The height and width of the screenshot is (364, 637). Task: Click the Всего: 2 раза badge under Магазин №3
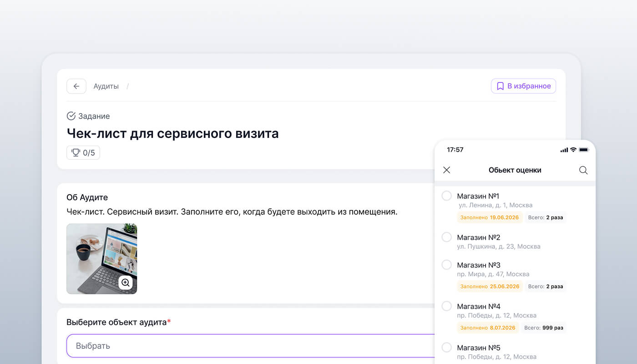click(x=546, y=287)
